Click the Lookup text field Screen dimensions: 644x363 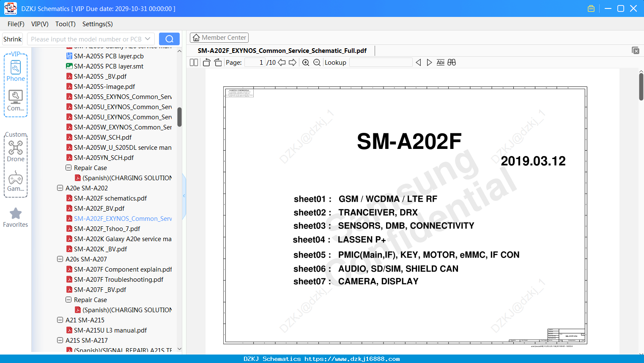click(381, 63)
